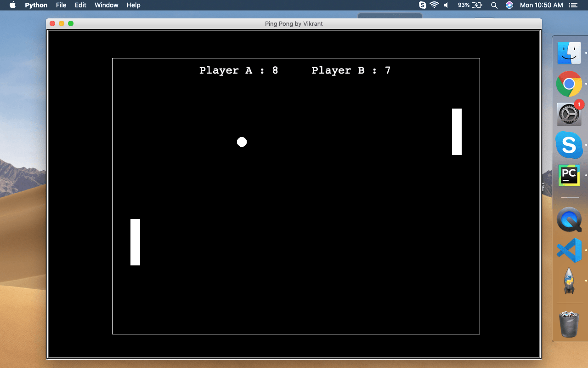This screenshot has width=588, height=368.
Task: Open Finder from the Dock
Action: pyautogui.click(x=569, y=52)
